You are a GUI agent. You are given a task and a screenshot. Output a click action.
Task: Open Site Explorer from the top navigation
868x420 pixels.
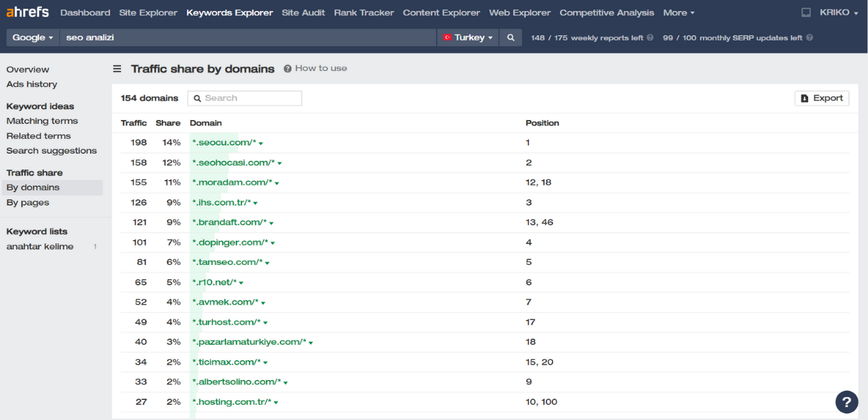click(148, 13)
